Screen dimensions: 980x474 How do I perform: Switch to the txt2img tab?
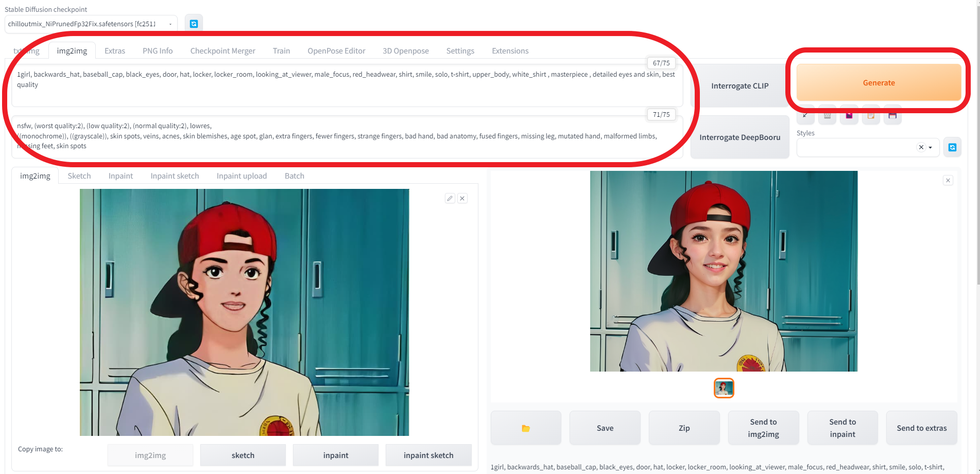click(x=26, y=50)
